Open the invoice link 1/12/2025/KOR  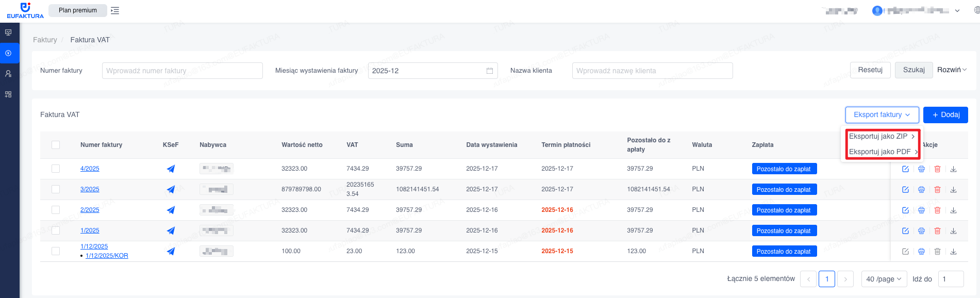[x=107, y=256]
